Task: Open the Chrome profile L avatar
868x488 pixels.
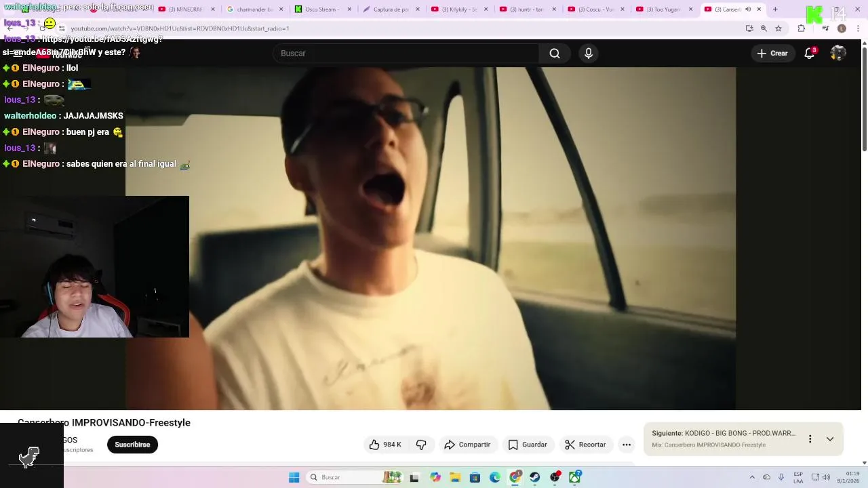Action: tap(842, 28)
